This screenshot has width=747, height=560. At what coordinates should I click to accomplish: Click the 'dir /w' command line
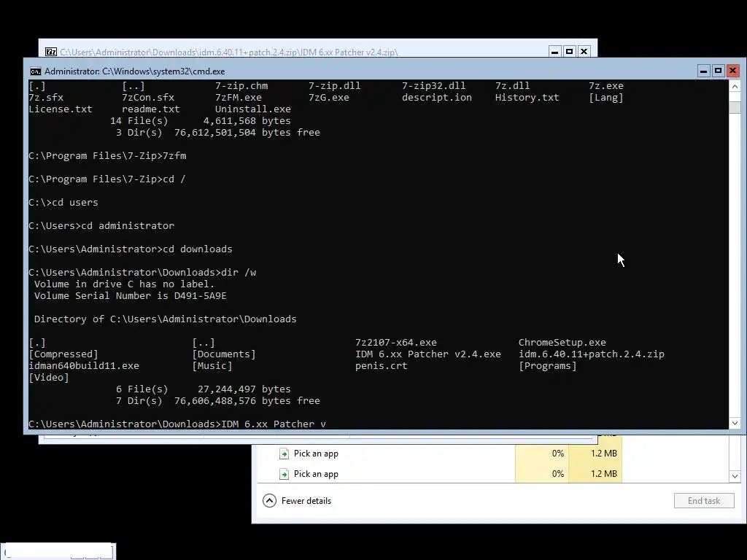142,273
